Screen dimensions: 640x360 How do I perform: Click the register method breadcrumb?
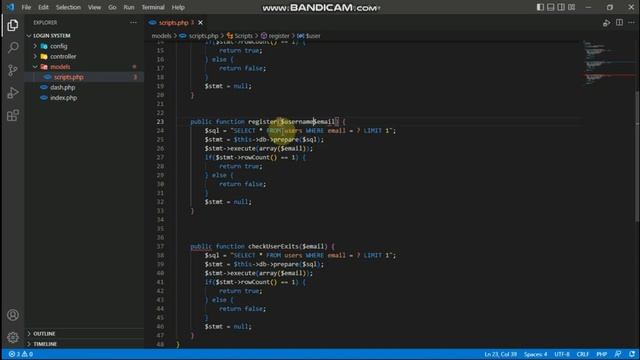[x=279, y=36]
